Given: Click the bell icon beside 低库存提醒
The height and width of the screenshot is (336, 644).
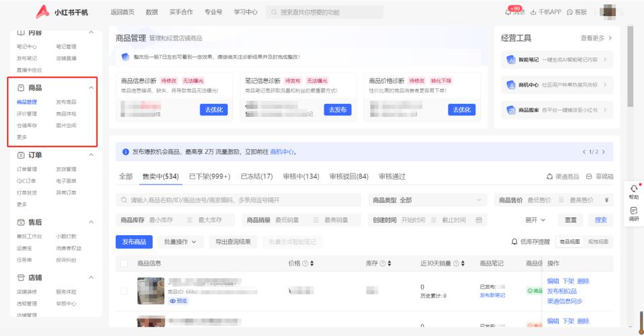Looking at the screenshot, I should tap(514, 241).
